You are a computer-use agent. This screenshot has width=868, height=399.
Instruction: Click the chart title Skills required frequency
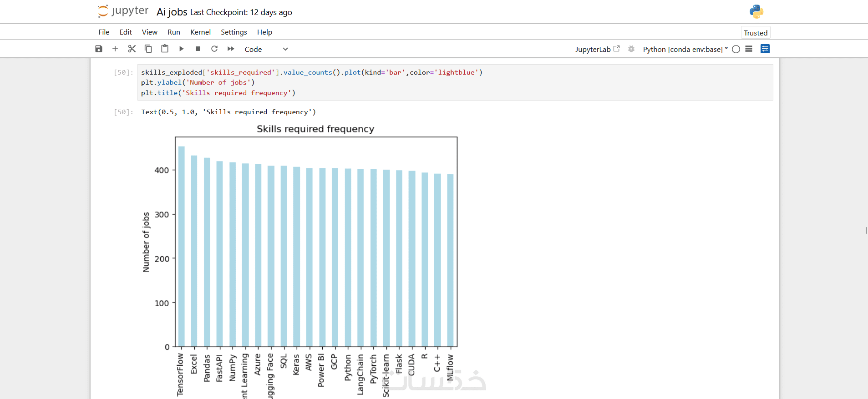315,129
